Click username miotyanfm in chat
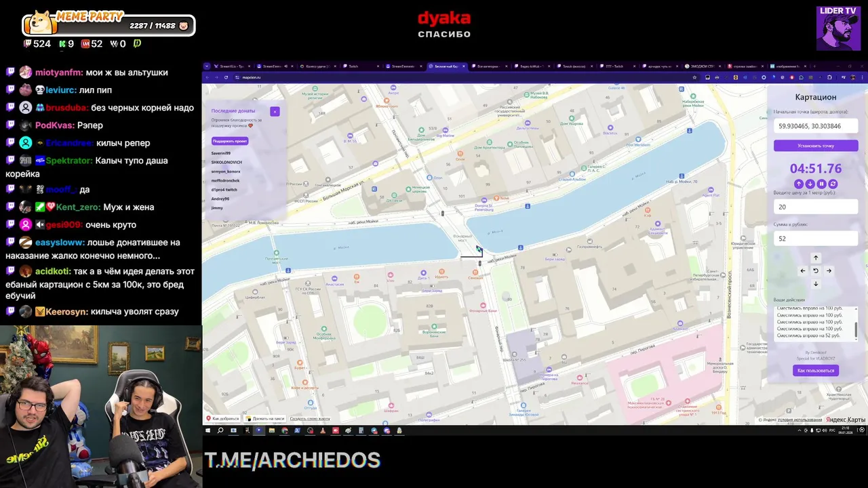868x488 pixels. click(x=59, y=73)
